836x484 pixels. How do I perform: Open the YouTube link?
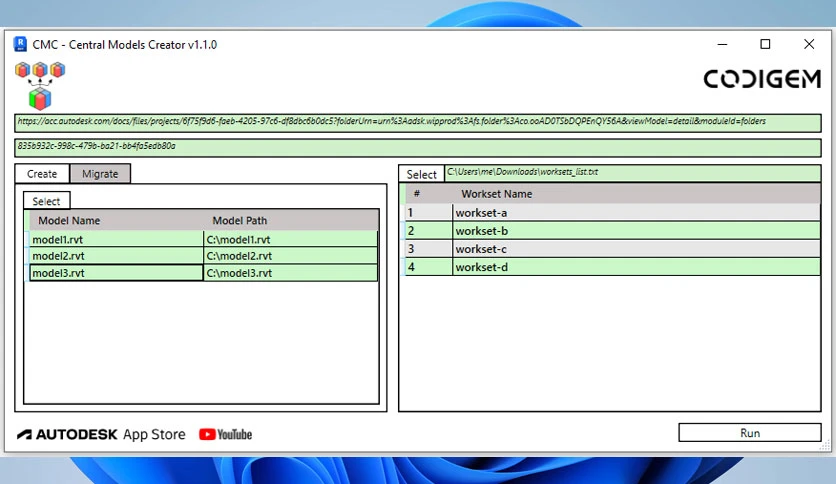(x=226, y=434)
